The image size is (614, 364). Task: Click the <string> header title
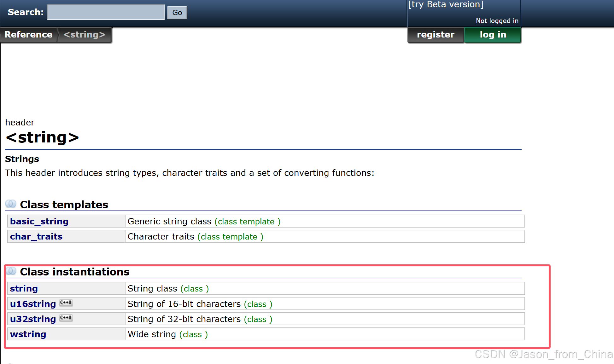click(x=42, y=138)
